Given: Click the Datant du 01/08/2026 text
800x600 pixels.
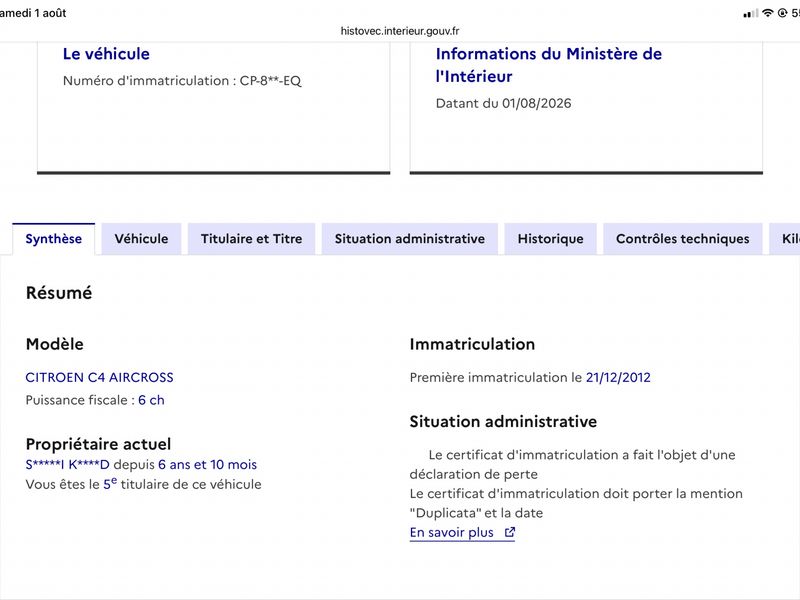Looking at the screenshot, I should pyautogui.click(x=504, y=103).
